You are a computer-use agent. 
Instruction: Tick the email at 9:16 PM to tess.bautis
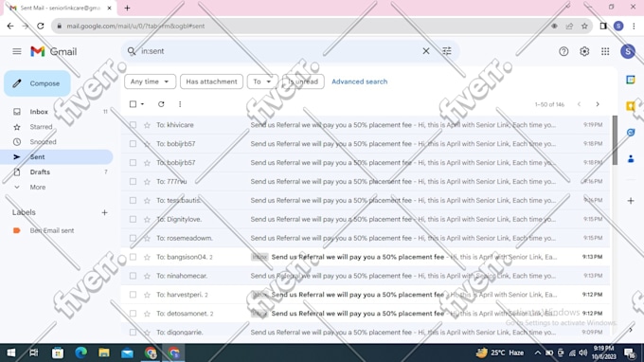point(133,201)
